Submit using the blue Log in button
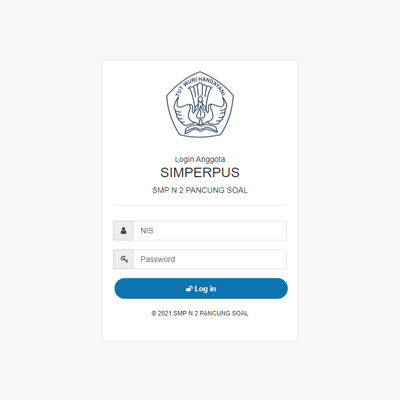The width and height of the screenshot is (400, 400). click(x=201, y=289)
